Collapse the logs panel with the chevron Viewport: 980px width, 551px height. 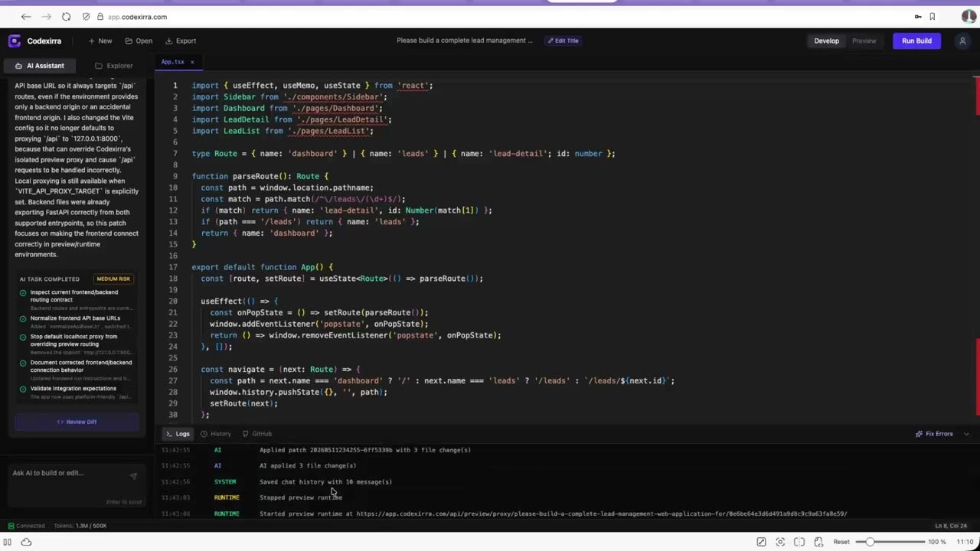[966, 434]
